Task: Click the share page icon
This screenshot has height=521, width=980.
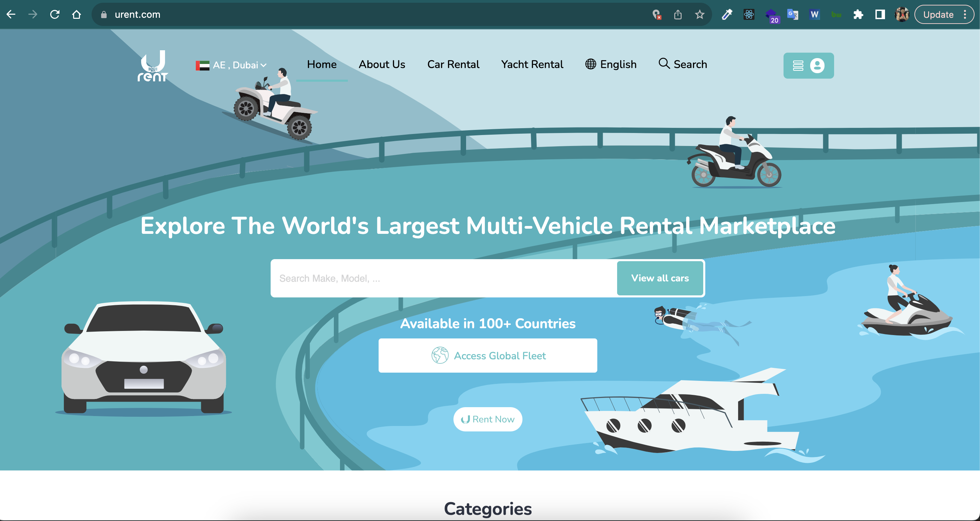Action: 678,14
